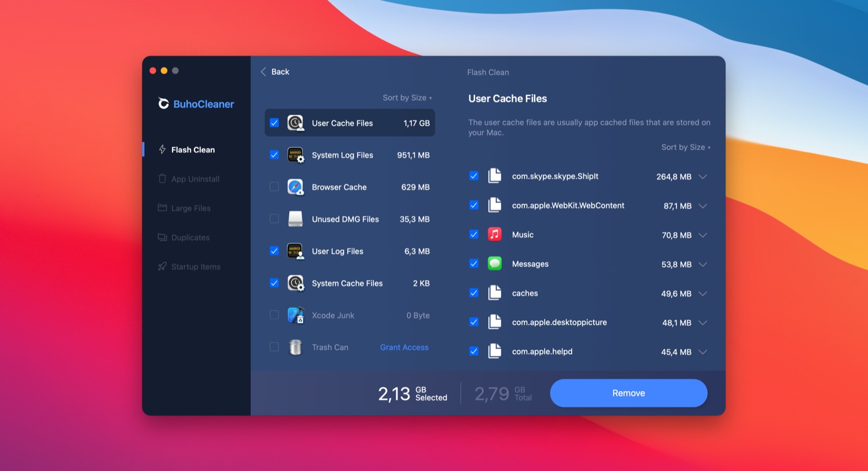Click the 951,1 MB size value
Screen dimensions: 868x471
413,155
